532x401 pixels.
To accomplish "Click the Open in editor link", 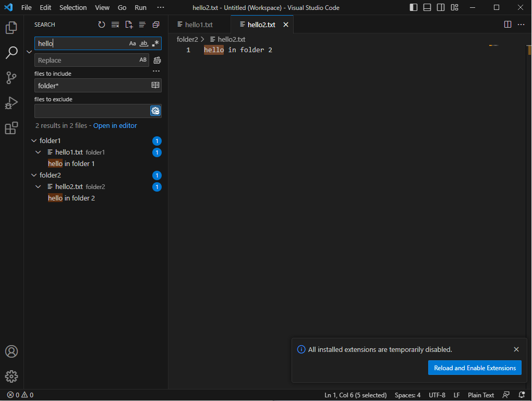I will click(115, 125).
